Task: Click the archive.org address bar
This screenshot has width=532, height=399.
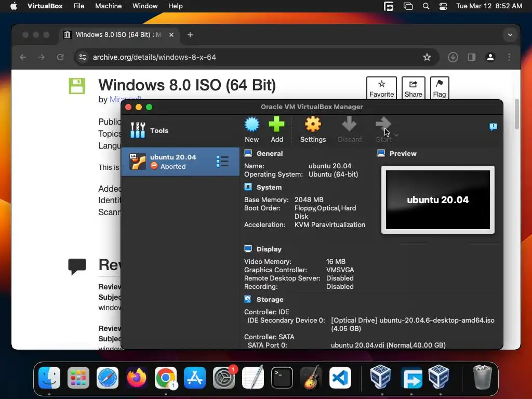Action: coord(256,57)
